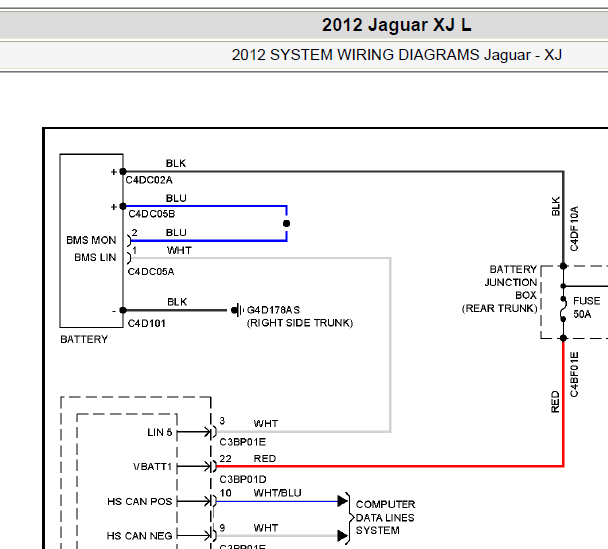Viewport: 608px width, 549px height.
Task: Click connector label C3BP01D
Action: click(x=243, y=480)
